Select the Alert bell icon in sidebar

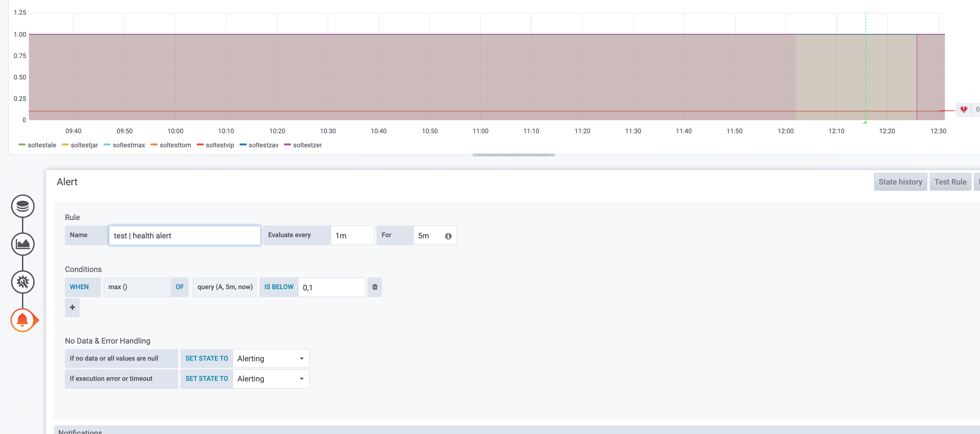pos(23,320)
